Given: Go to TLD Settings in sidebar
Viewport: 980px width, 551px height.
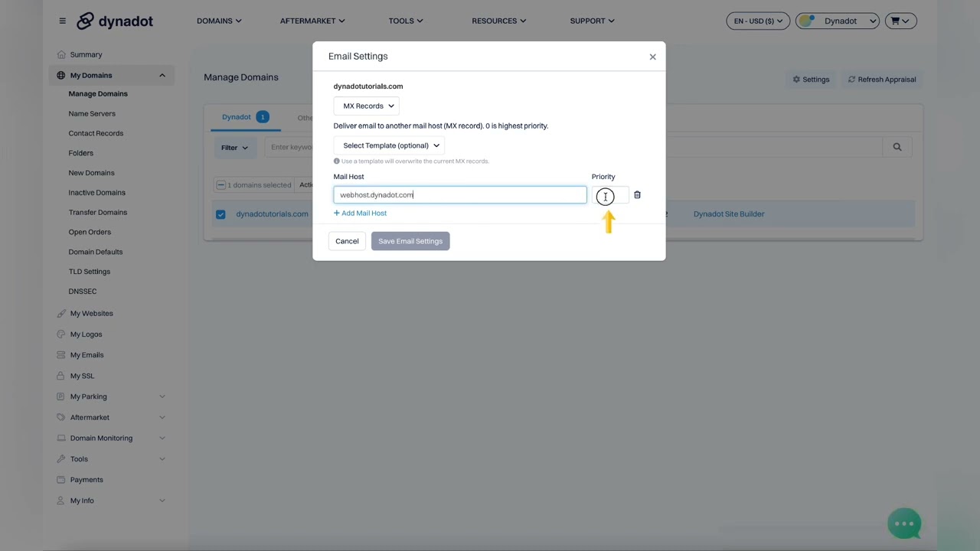Looking at the screenshot, I should point(89,272).
